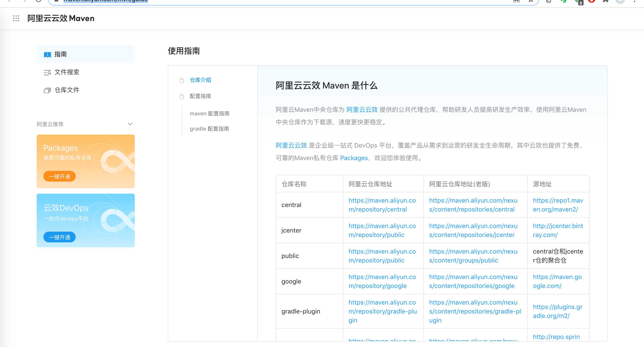This screenshot has height=347, width=644.
Task: Click 一键开通 on the Packages card
Action: pos(60,176)
